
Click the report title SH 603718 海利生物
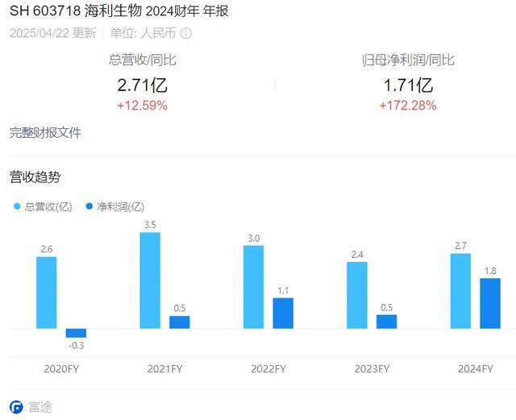point(76,10)
